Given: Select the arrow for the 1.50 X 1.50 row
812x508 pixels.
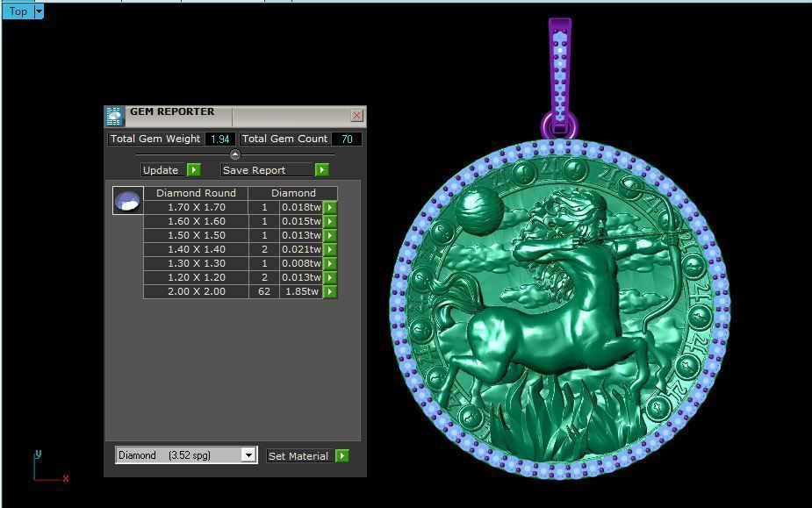Looking at the screenshot, I should 330,235.
